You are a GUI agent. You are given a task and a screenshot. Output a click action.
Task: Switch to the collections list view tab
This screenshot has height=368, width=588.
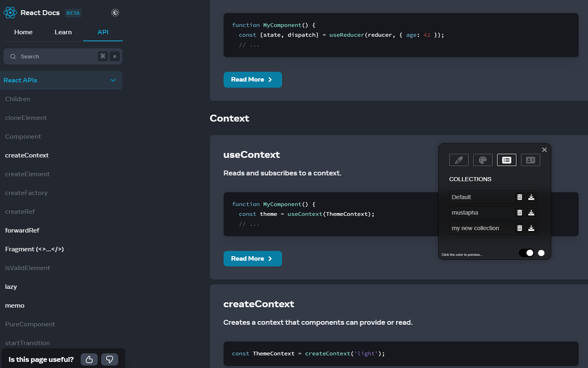pyautogui.click(x=506, y=160)
